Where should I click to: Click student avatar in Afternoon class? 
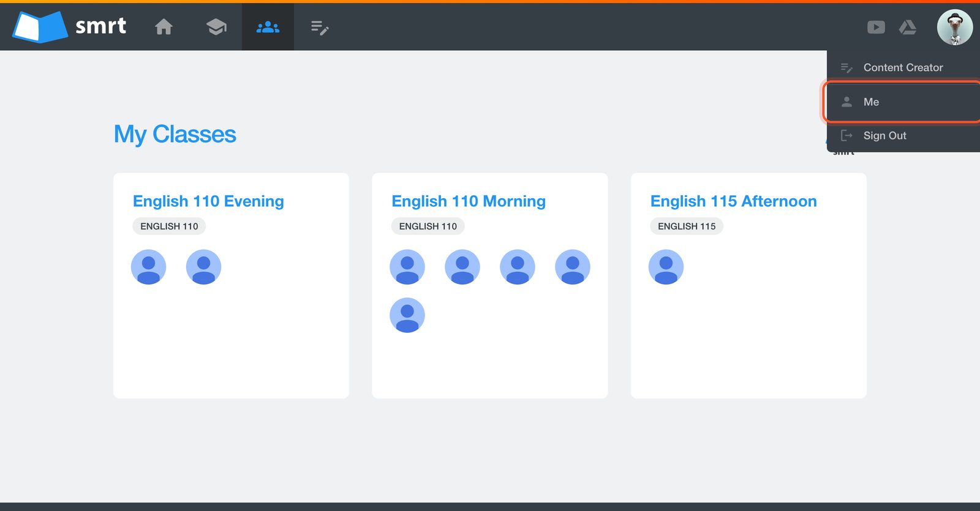point(666,267)
